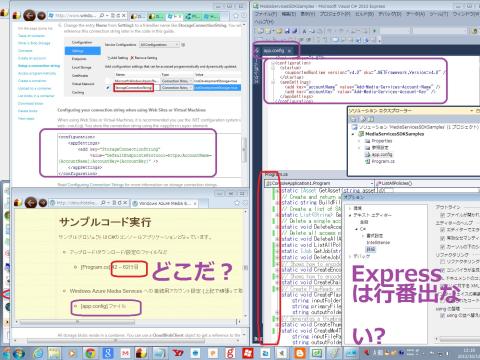Open favorites star in the top IE window

tap(236, 16)
